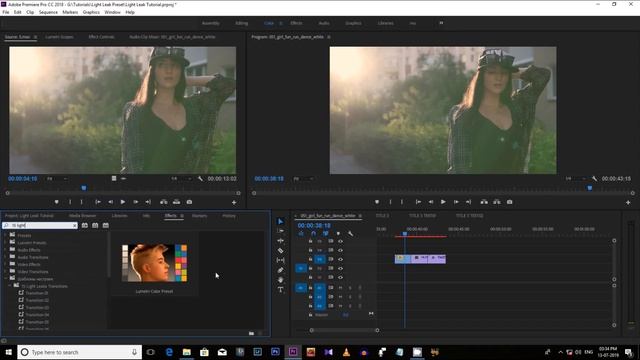Select the Lumetri Color Preset thumbnail
Screen dimensions: 640x360
pyautogui.click(x=154, y=263)
